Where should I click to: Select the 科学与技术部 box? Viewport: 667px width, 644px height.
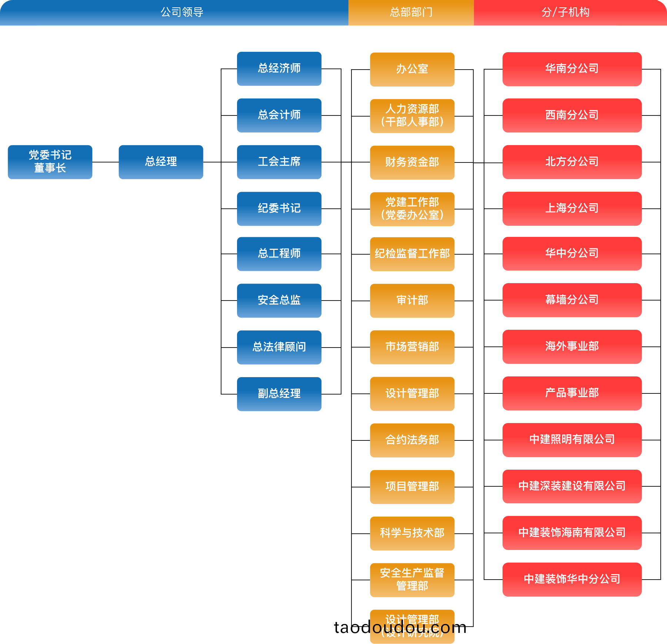412,533
